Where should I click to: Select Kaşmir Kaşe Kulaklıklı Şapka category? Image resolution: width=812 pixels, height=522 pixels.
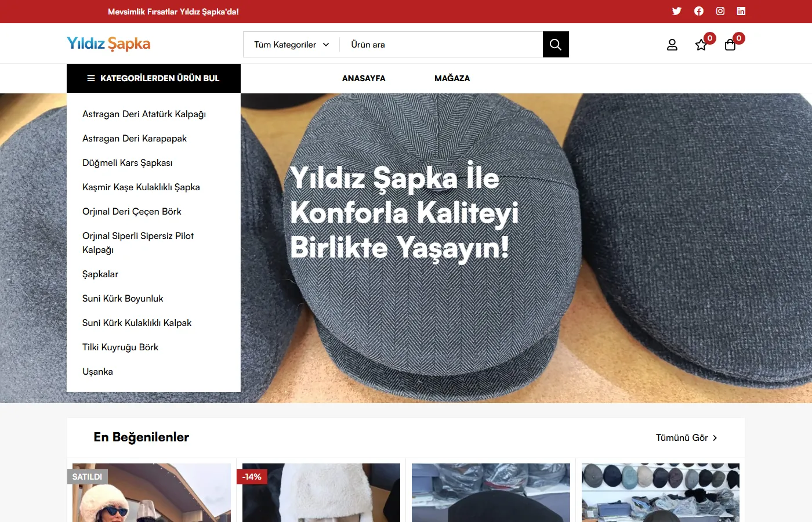point(141,187)
